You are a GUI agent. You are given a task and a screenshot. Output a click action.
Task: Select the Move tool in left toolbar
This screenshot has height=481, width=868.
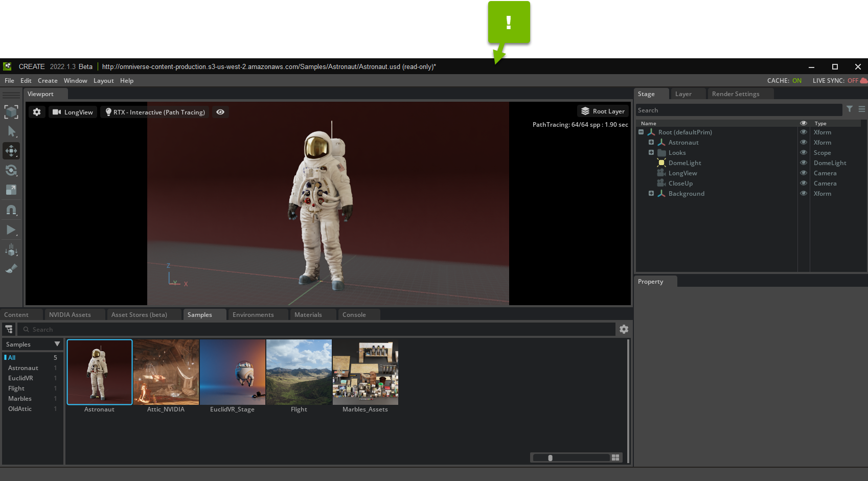coord(11,151)
